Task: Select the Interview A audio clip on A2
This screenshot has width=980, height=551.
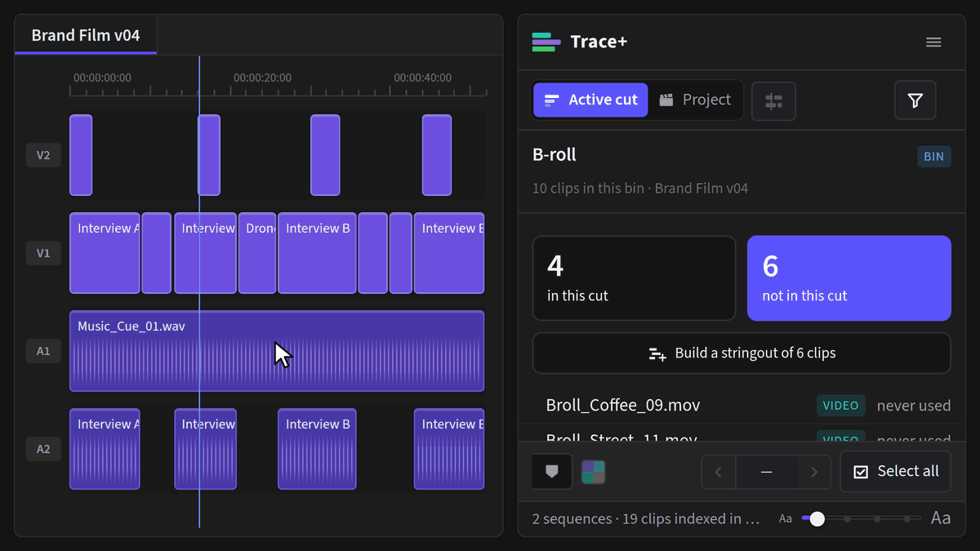Action: point(105,449)
